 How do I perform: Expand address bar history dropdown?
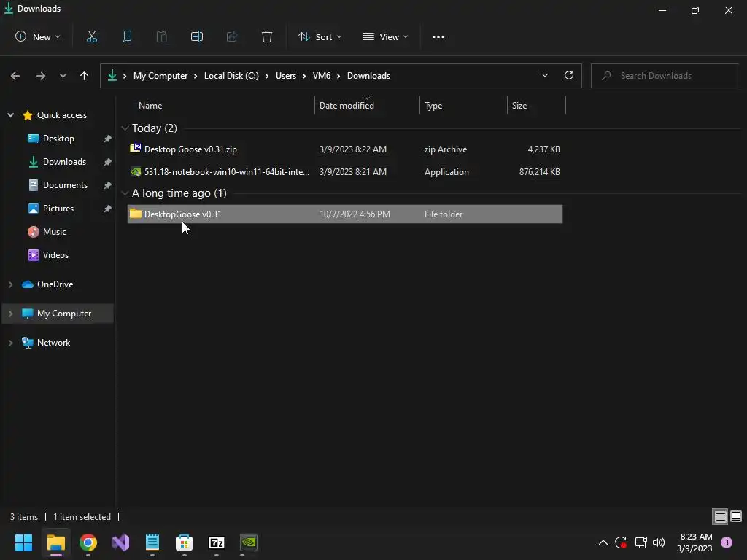(x=544, y=75)
